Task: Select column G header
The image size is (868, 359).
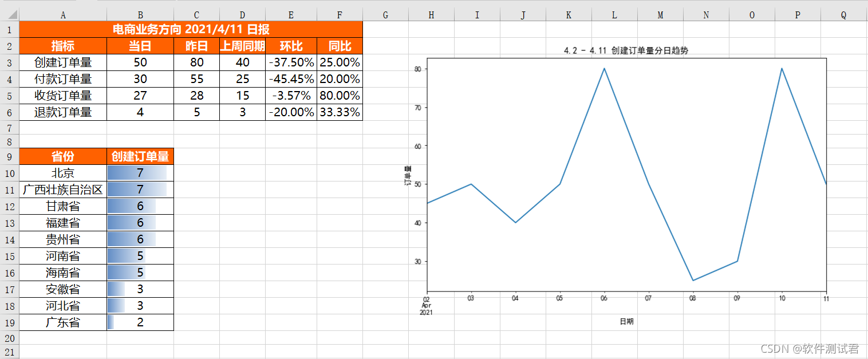Action: click(385, 15)
